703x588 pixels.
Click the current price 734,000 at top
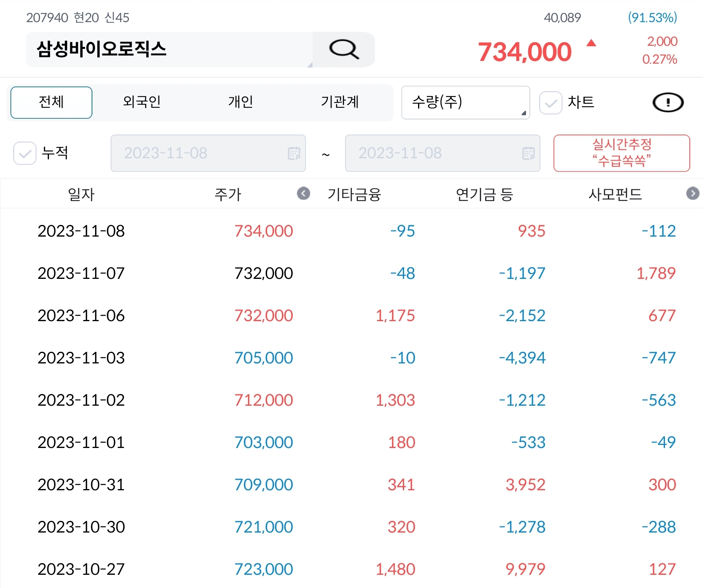(x=525, y=52)
